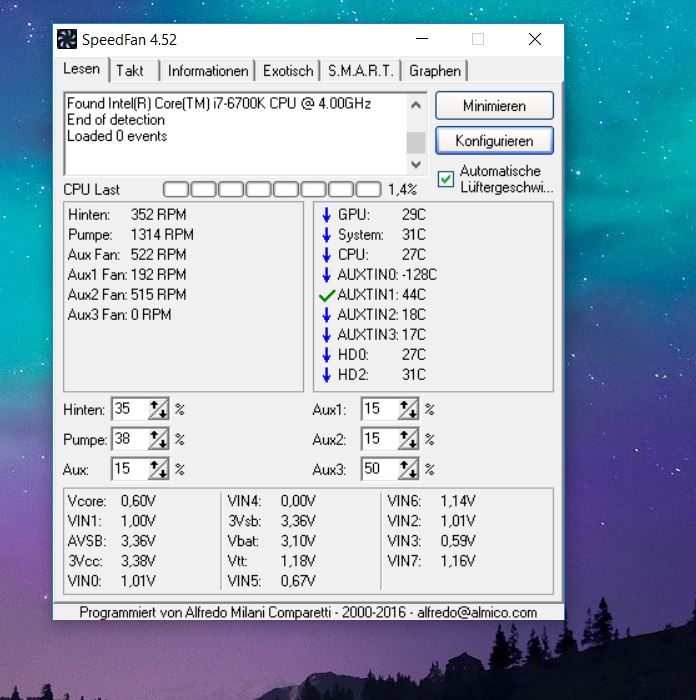Screen dimensions: 696x700
Task: Minimize the SpeedFan window from title bar
Action: (x=422, y=39)
